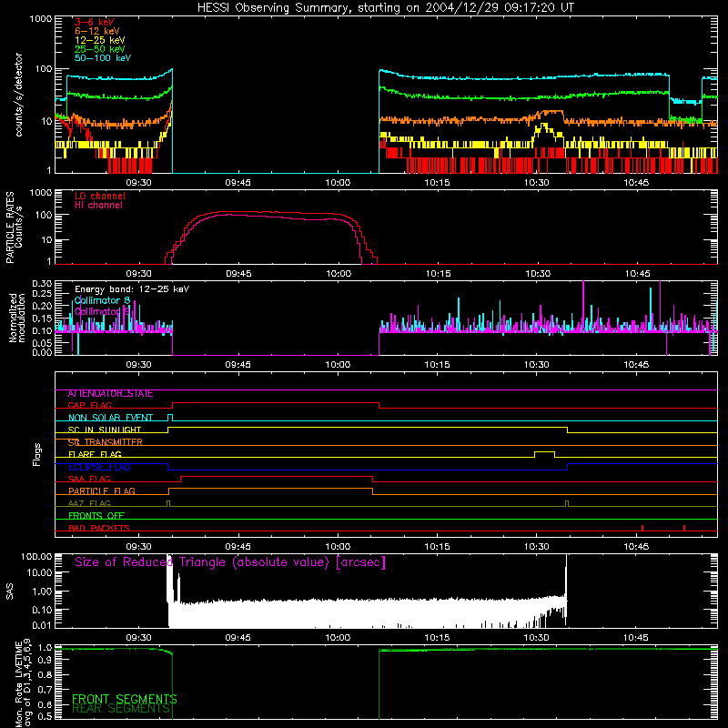The image size is (728, 728).
Task: Click the 'Energy band: 12-25 keV' label
Action: click(132, 289)
